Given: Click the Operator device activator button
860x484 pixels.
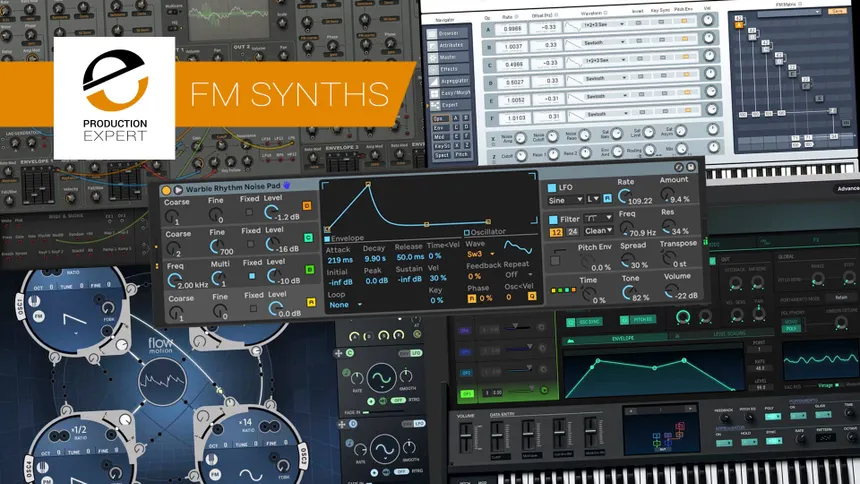Looking at the screenshot, I should [166, 190].
